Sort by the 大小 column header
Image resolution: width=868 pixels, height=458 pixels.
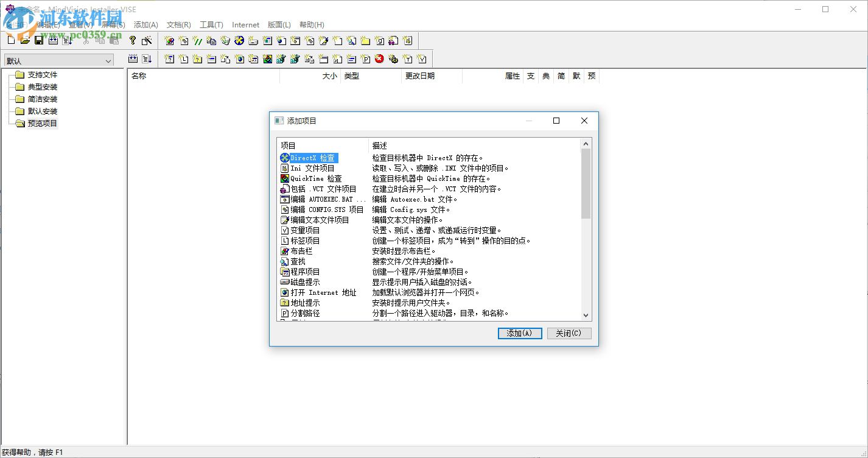tap(310, 76)
